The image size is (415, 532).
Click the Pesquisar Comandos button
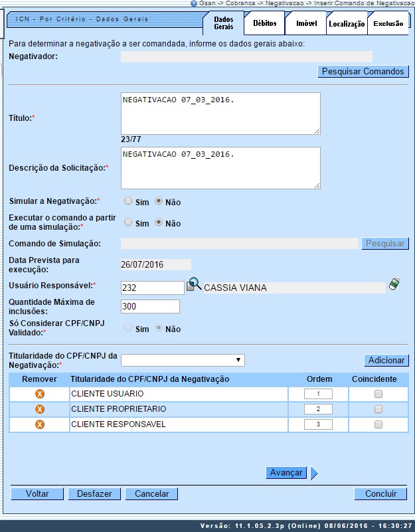tap(363, 71)
